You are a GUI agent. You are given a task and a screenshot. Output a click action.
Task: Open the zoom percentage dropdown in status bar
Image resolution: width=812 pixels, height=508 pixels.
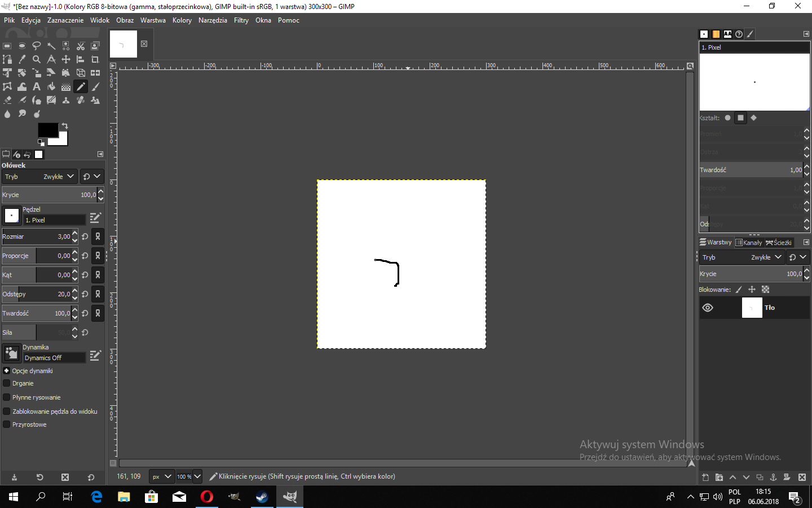pyautogui.click(x=197, y=476)
